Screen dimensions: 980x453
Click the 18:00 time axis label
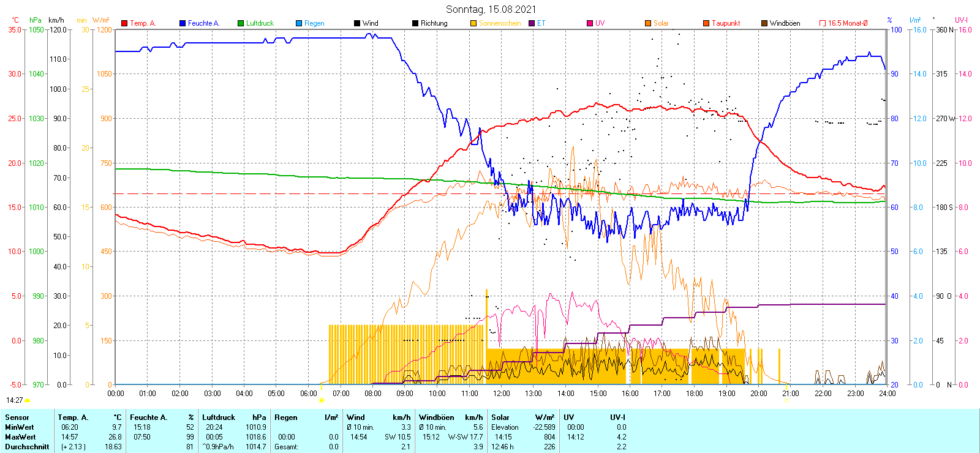click(x=695, y=394)
